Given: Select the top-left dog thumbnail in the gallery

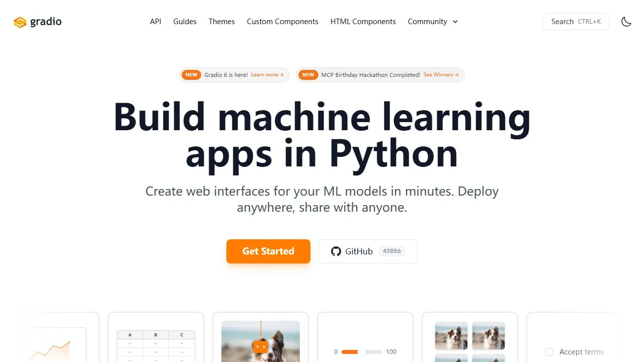Looking at the screenshot, I should click(x=451, y=335).
